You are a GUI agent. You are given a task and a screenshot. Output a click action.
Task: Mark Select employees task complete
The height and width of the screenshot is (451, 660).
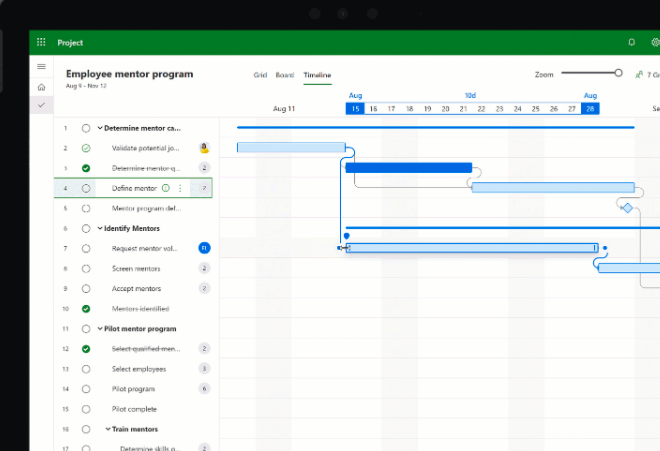[x=86, y=369]
